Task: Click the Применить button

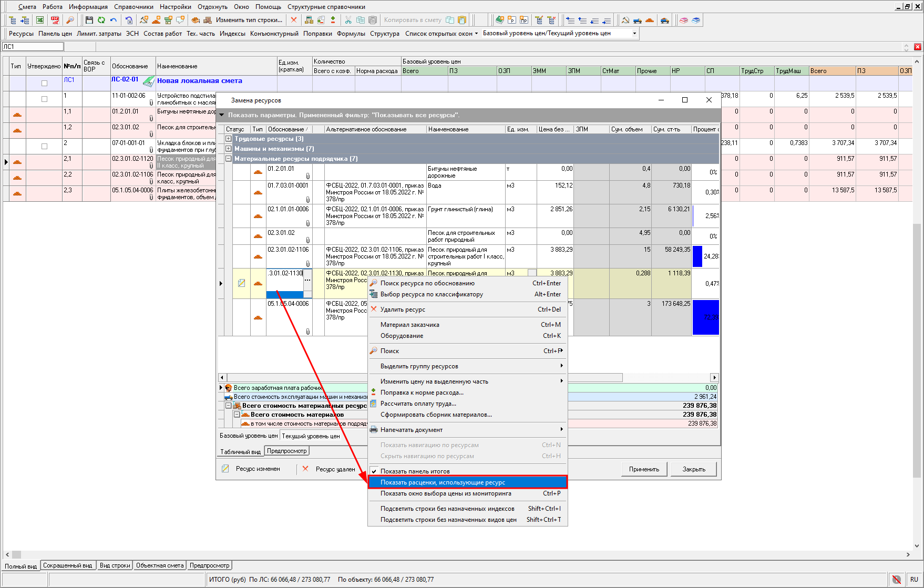Action: tap(644, 469)
